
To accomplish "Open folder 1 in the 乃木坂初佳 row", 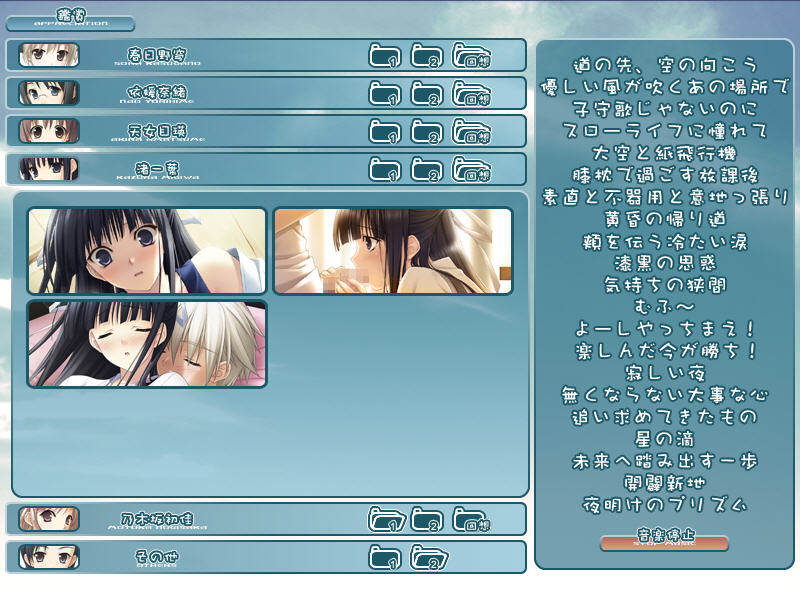I will (x=385, y=519).
